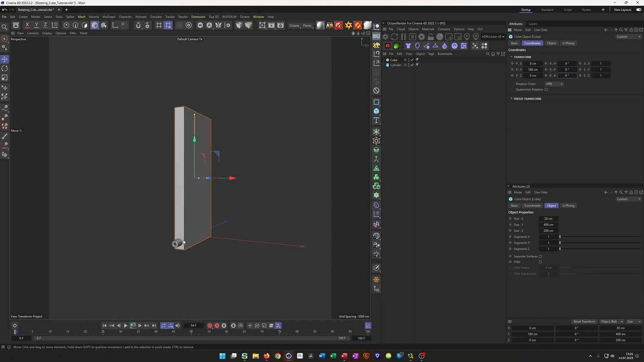Add a Cube primitive from the palette
This screenshot has height=362, width=644.
pos(377,111)
